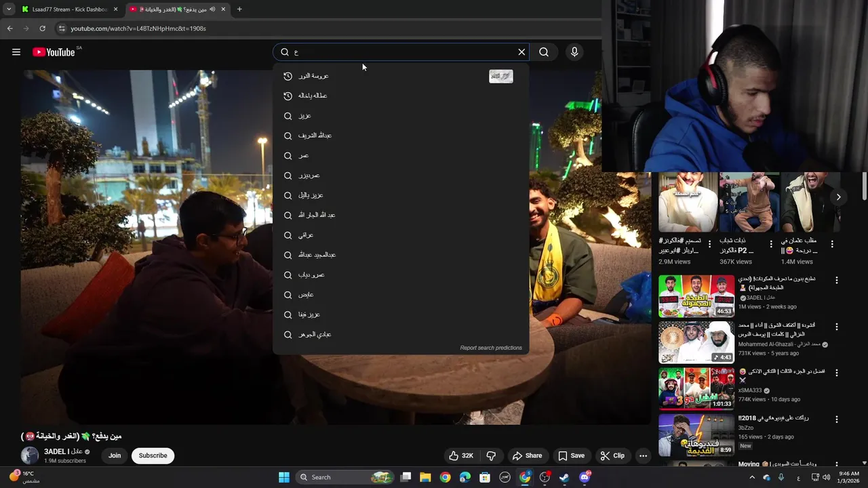Open options for the 2.9M views short
The width and height of the screenshot is (868, 488).
[x=709, y=244]
